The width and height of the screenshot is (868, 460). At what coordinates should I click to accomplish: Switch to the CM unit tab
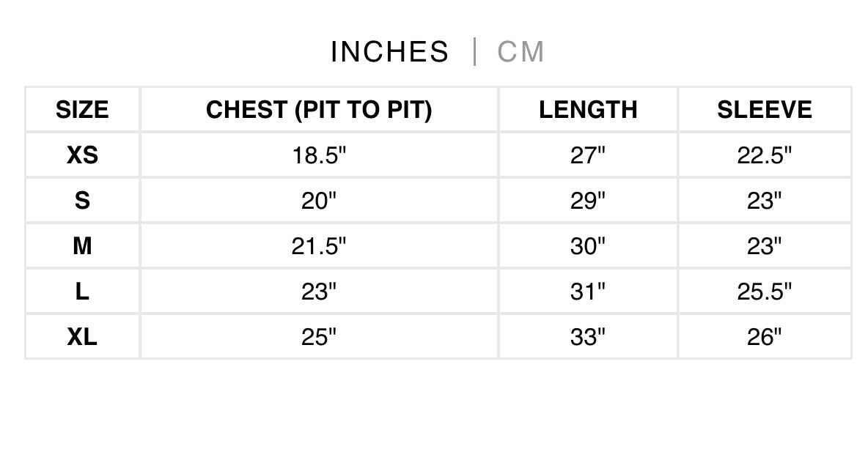point(521,52)
